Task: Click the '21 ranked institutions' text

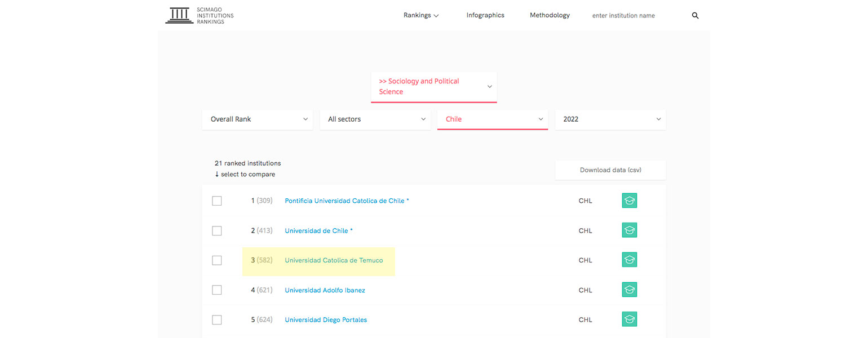Action: 247,163
